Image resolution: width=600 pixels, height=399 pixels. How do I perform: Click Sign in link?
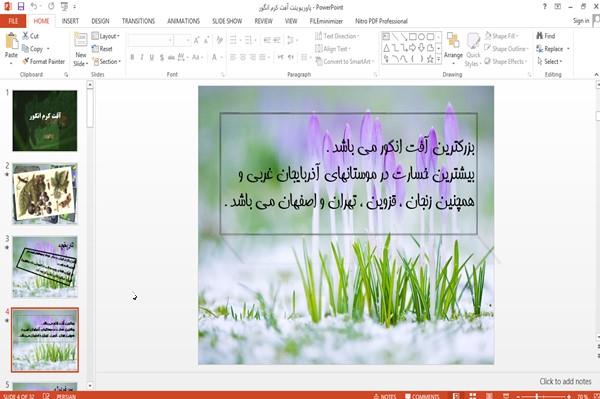pyautogui.click(x=581, y=21)
